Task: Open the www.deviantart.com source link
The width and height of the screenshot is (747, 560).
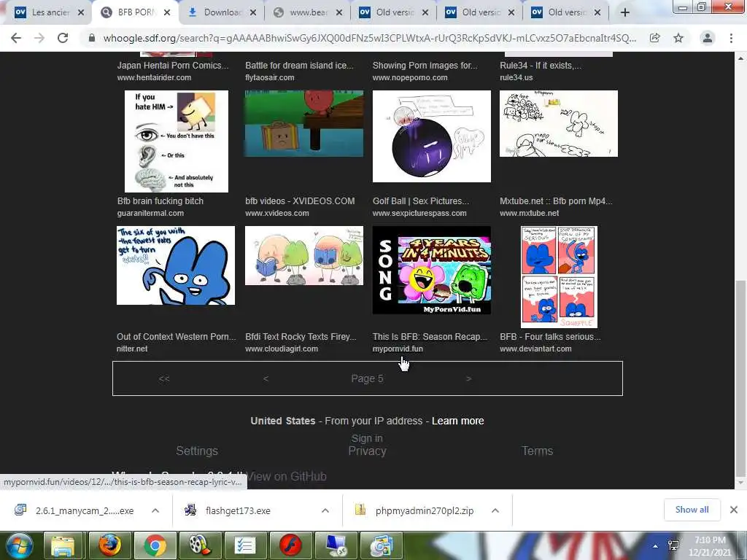Action: pyautogui.click(x=535, y=349)
